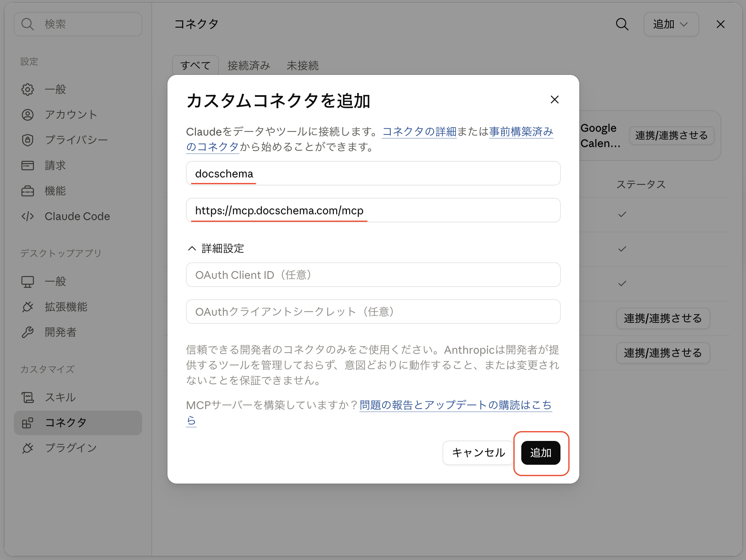This screenshot has height=560, width=746.
Task: Click the 追加 button in the dialog
Action: 540,453
